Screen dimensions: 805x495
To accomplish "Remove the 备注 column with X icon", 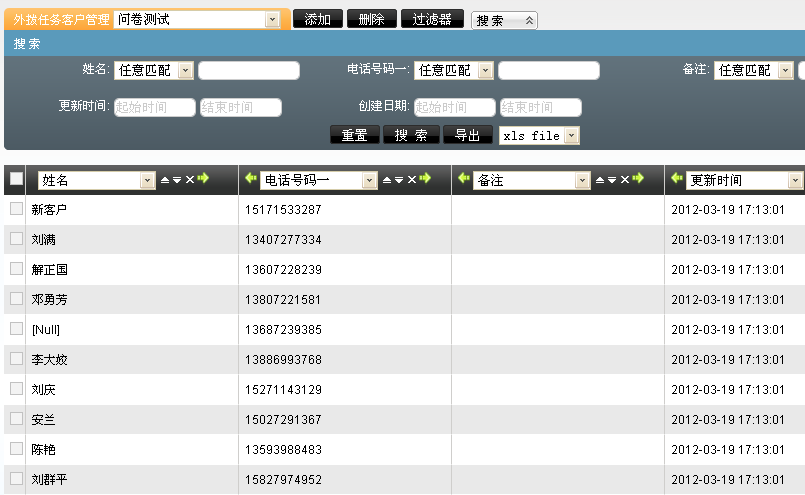I will (x=625, y=179).
